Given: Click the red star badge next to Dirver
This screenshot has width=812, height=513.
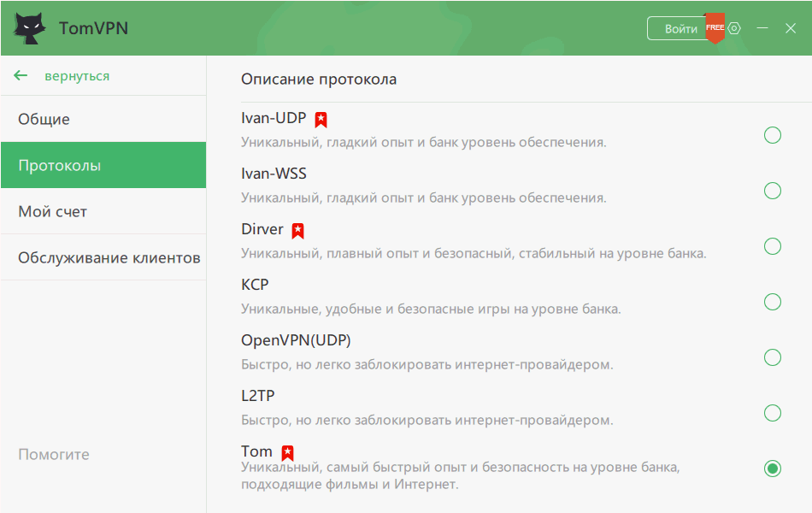Looking at the screenshot, I should pos(298,230).
